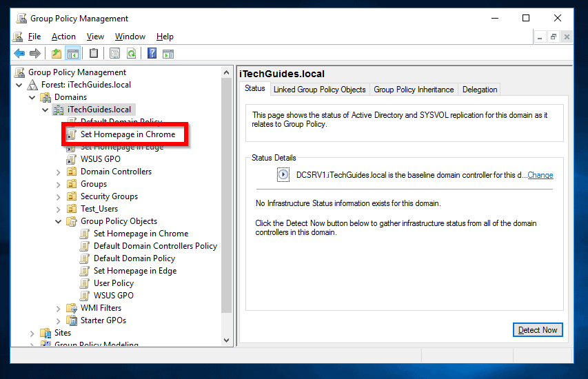Switch to Linked Group Policy Objects tab
This screenshot has height=379, width=588.
click(x=319, y=90)
